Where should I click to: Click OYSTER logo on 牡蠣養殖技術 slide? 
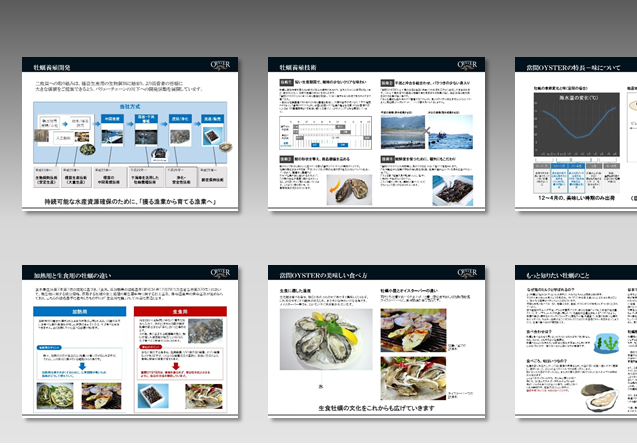click(x=467, y=65)
